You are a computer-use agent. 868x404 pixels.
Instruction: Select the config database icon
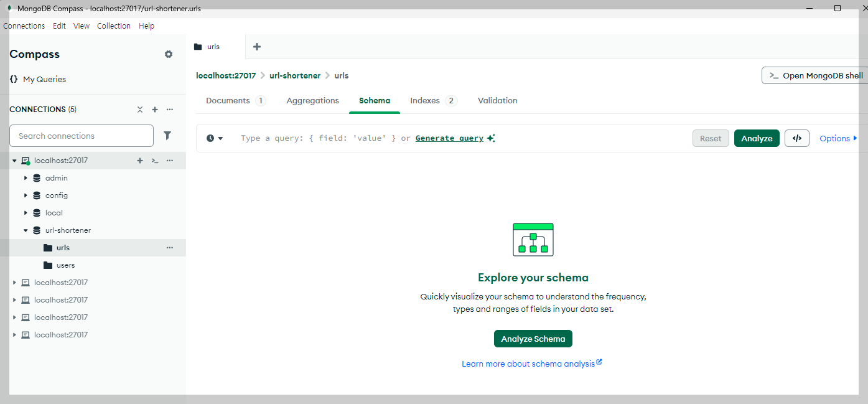pyautogui.click(x=37, y=195)
